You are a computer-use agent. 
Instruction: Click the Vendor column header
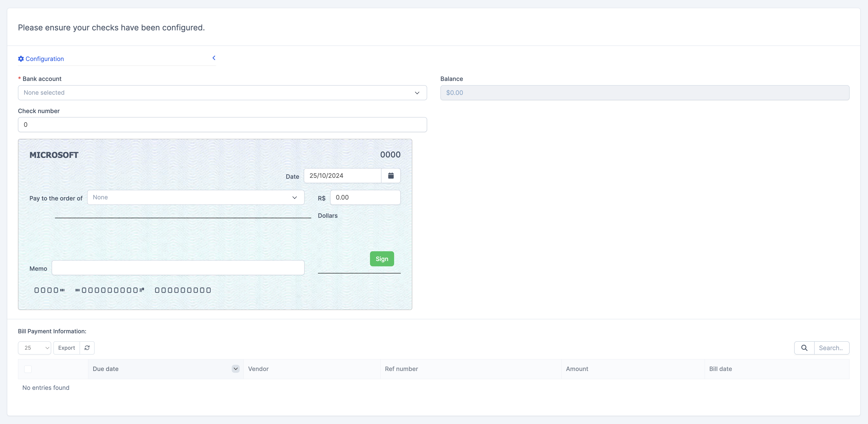pos(259,369)
